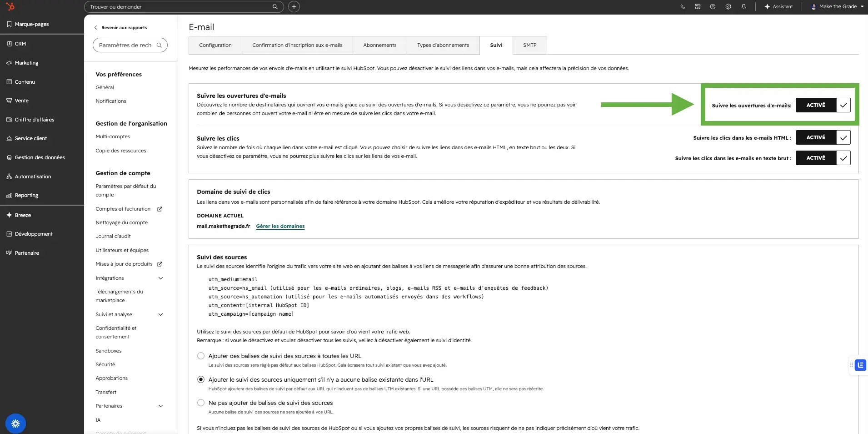The height and width of the screenshot is (434, 868).
Task: Select the Suivi tab
Action: pyautogui.click(x=496, y=45)
